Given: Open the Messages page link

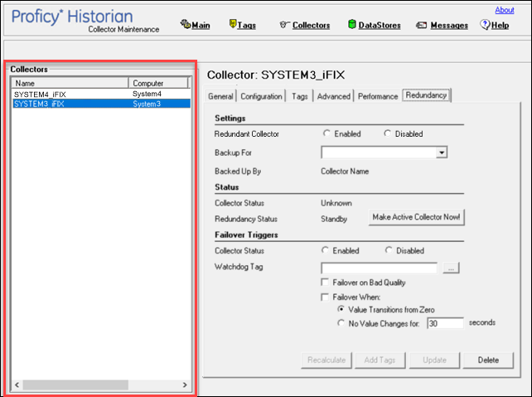Looking at the screenshot, I should coord(449,26).
